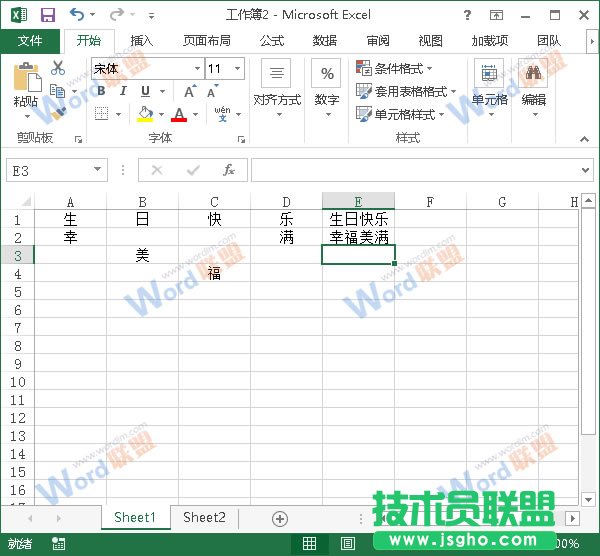Screen dimensions: 600x556
Task: Apply cell borders icon
Action: pos(101,114)
